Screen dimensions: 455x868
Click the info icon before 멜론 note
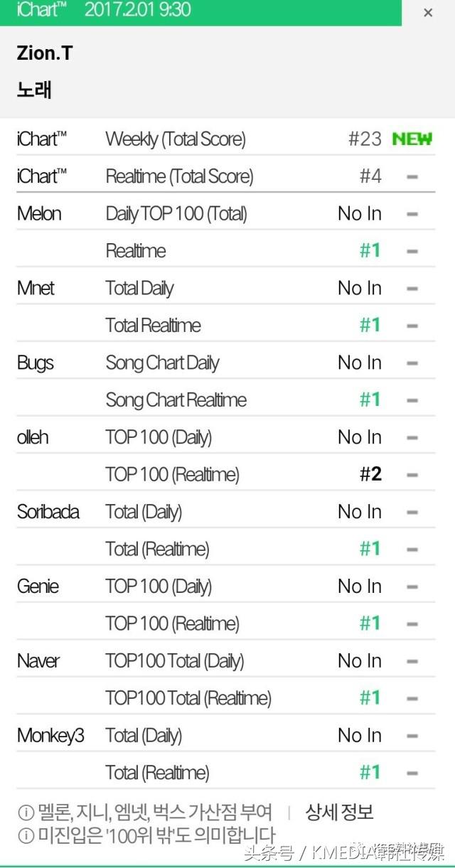(x=26, y=813)
